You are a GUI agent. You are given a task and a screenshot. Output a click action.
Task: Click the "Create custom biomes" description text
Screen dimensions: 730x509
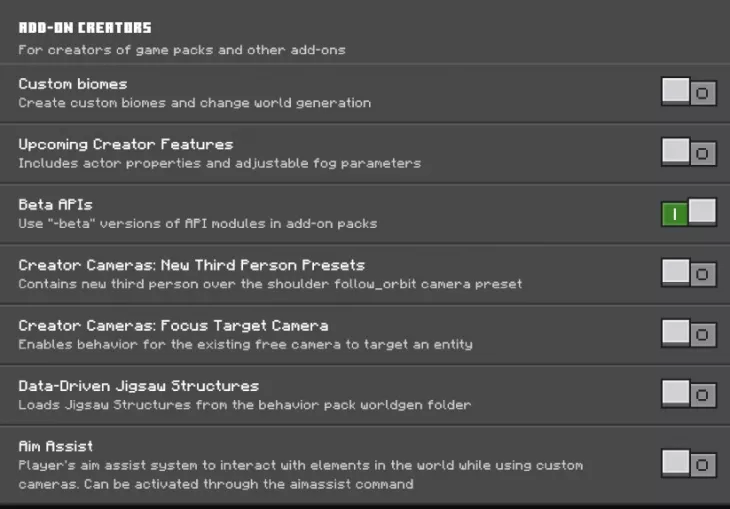[x=195, y=103]
